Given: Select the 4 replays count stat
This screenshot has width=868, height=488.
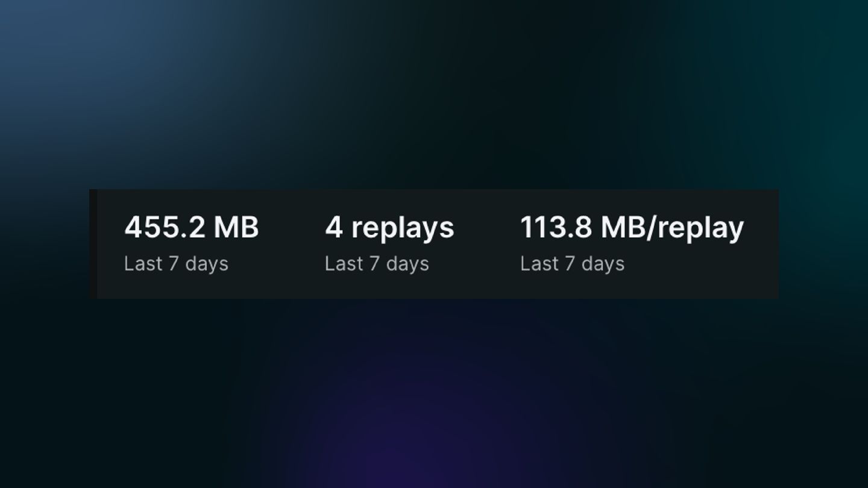Looking at the screenshot, I should [389, 228].
